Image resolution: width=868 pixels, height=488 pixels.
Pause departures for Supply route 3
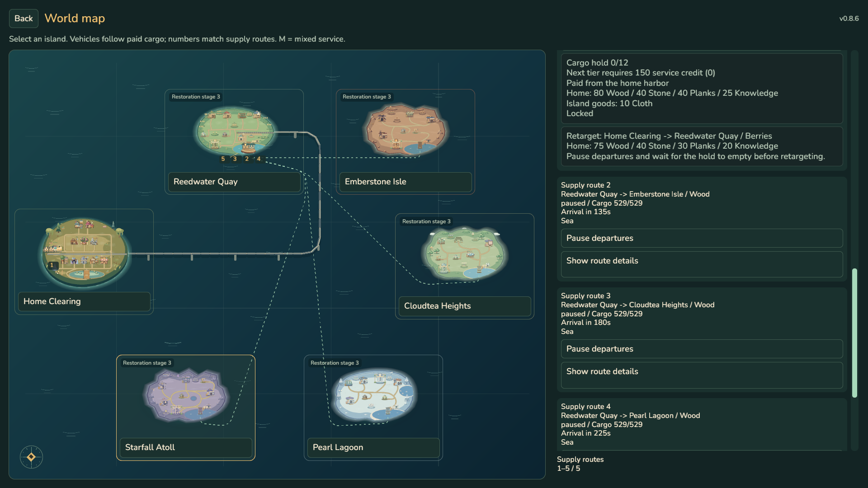[702, 349]
